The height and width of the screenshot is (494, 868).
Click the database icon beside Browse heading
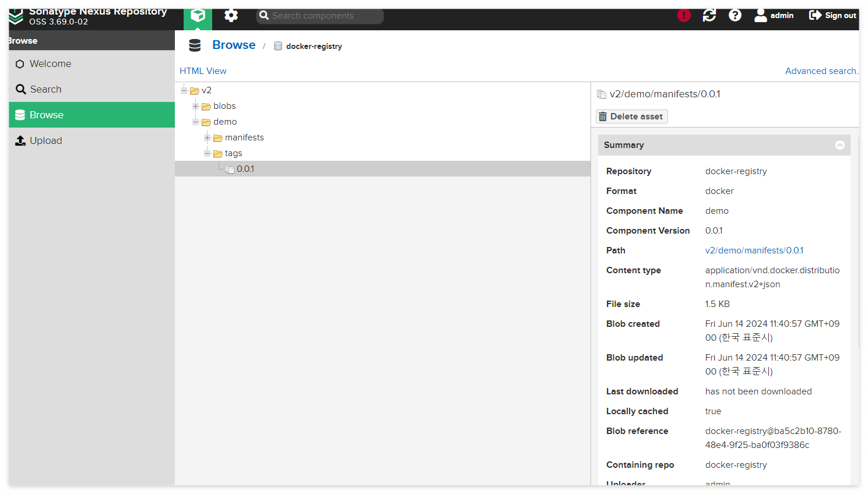coord(195,45)
